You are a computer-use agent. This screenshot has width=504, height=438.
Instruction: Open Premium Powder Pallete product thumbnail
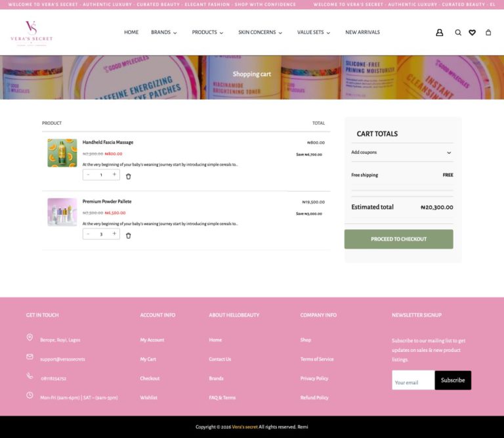pos(62,212)
